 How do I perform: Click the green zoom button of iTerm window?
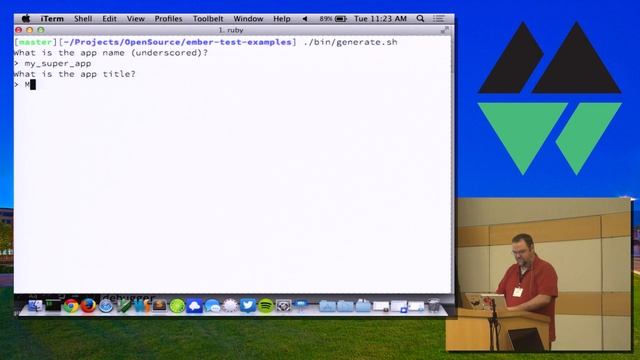coord(41,30)
